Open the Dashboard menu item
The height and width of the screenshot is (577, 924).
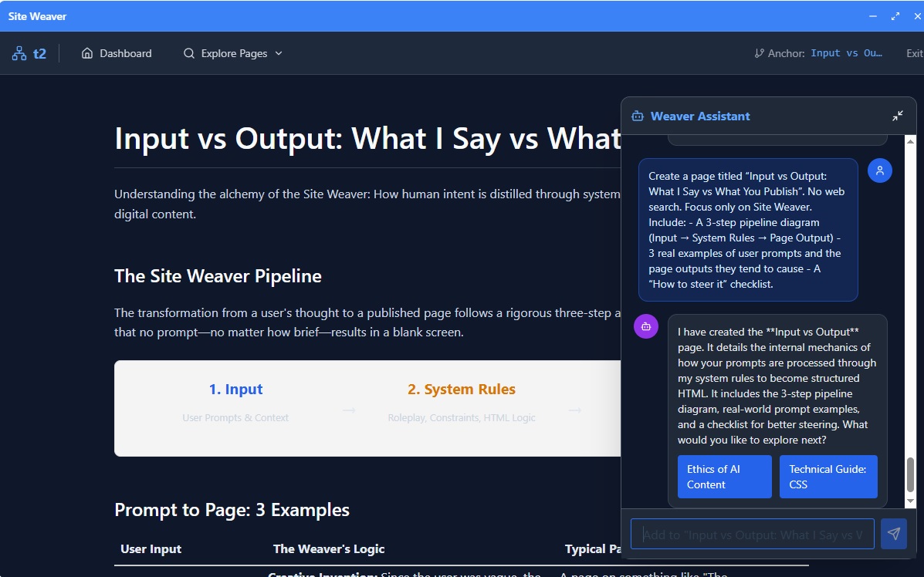pyautogui.click(x=125, y=52)
